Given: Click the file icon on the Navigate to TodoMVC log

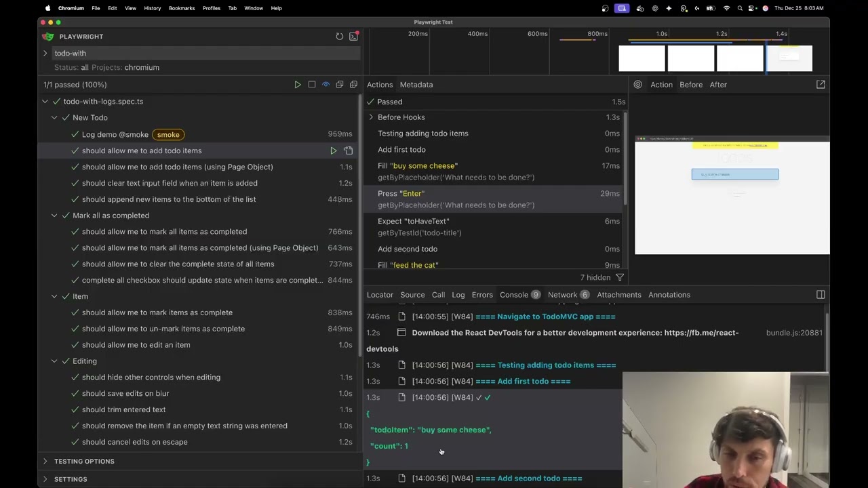Looking at the screenshot, I should point(401,317).
